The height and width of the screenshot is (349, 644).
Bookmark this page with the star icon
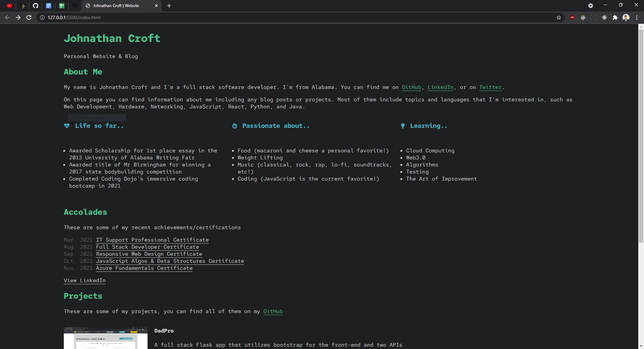[x=559, y=17]
